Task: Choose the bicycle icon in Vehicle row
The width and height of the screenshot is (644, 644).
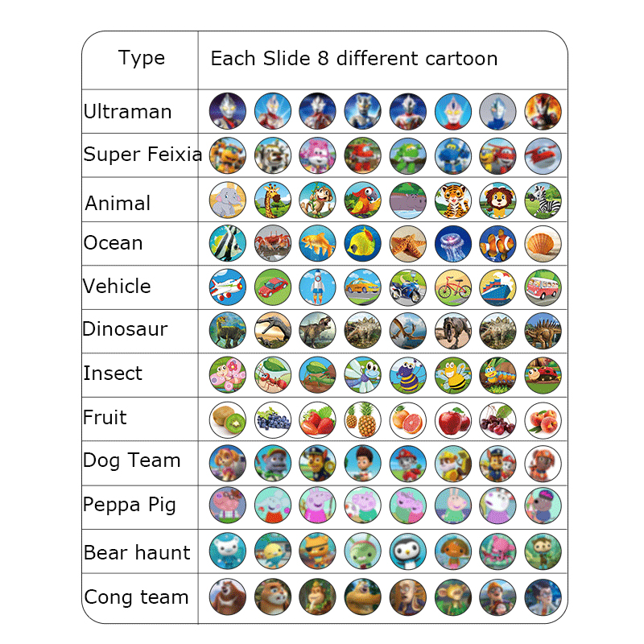Action: (452, 287)
